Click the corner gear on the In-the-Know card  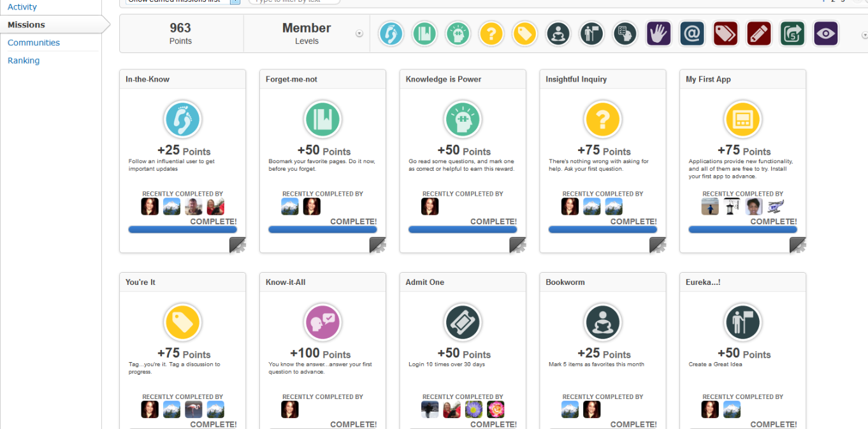pyautogui.click(x=238, y=245)
